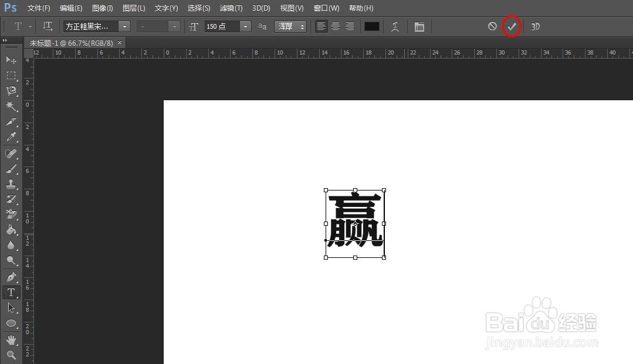Toggle text orientation
Viewport: 633px width, 364px height.
coord(48,26)
